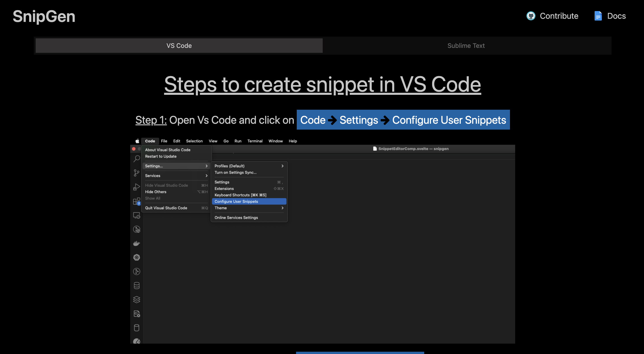Open the Docs link
This screenshot has height=354, width=644.
tap(610, 16)
